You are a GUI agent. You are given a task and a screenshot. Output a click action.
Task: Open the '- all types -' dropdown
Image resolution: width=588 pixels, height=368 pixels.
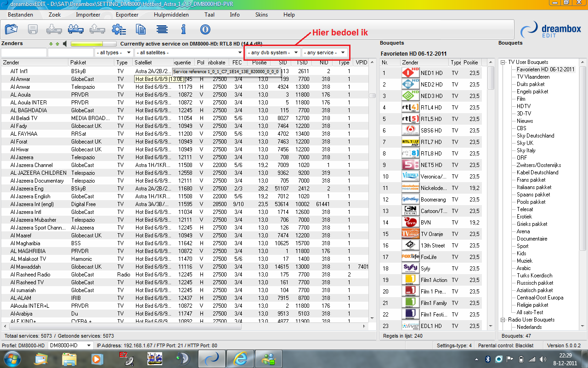(x=113, y=52)
